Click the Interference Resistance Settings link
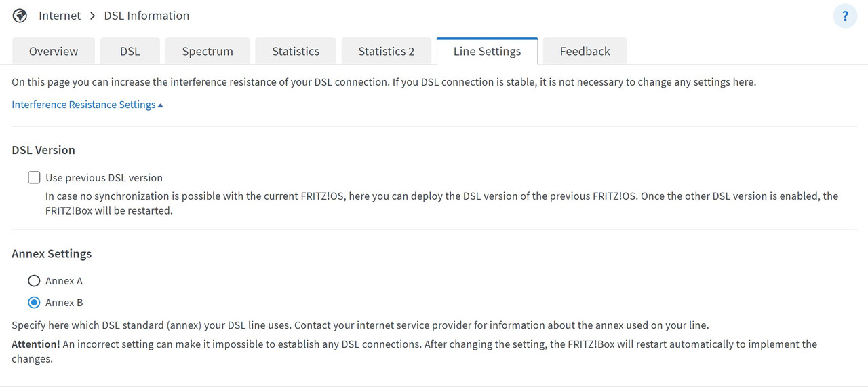This screenshot has width=868, height=389. tap(83, 105)
